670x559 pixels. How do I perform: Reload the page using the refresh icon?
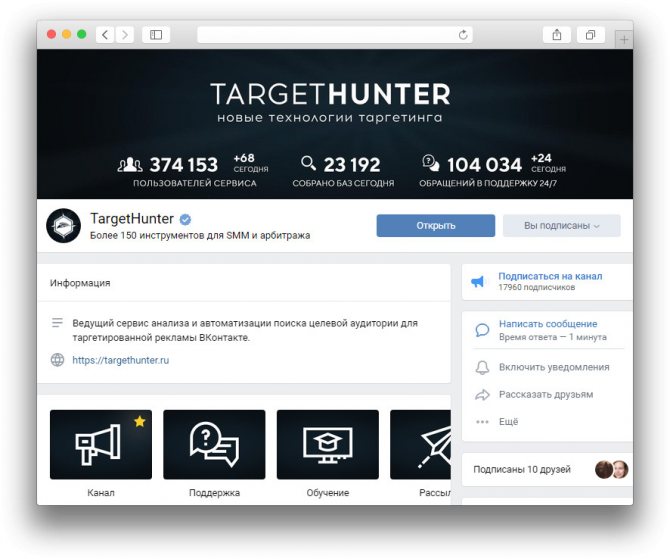tap(463, 35)
